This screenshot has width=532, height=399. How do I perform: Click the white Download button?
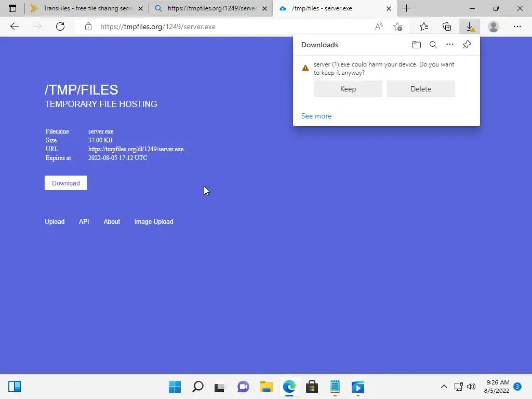(x=65, y=183)
